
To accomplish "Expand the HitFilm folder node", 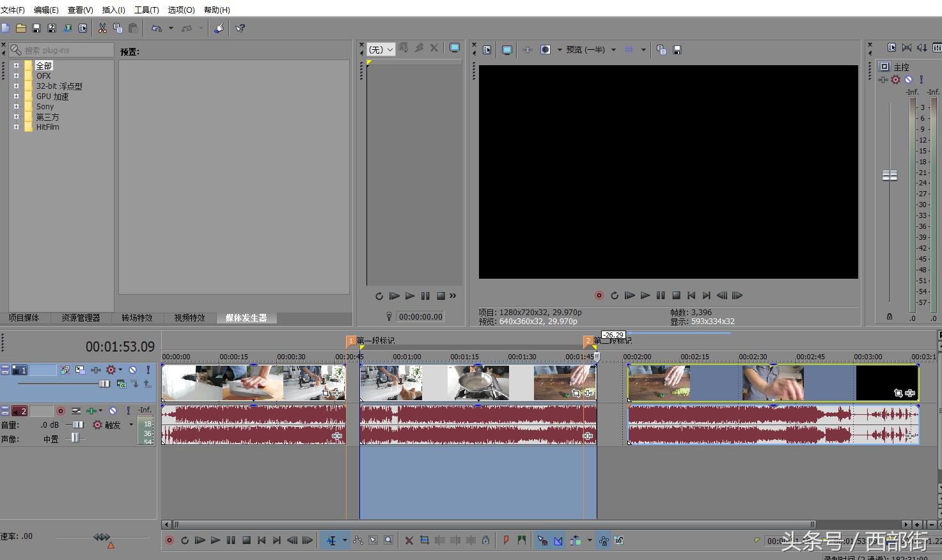I will (16, 127).
